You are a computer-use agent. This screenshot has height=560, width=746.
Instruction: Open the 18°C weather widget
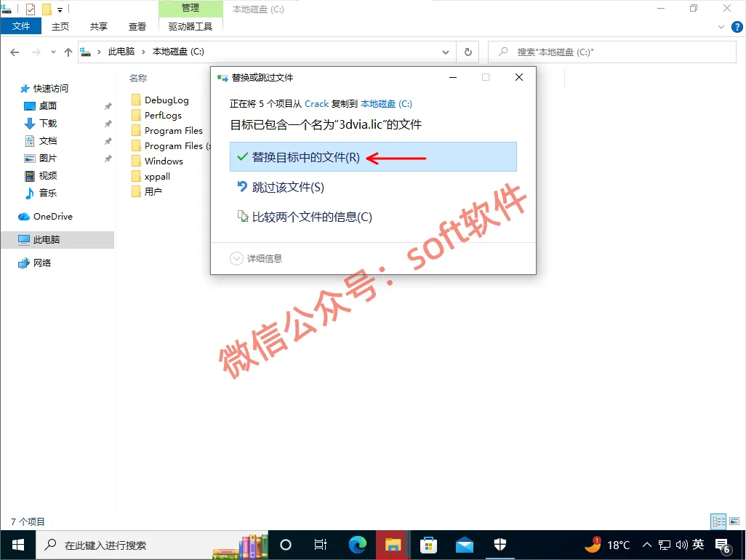click(608, 545)
